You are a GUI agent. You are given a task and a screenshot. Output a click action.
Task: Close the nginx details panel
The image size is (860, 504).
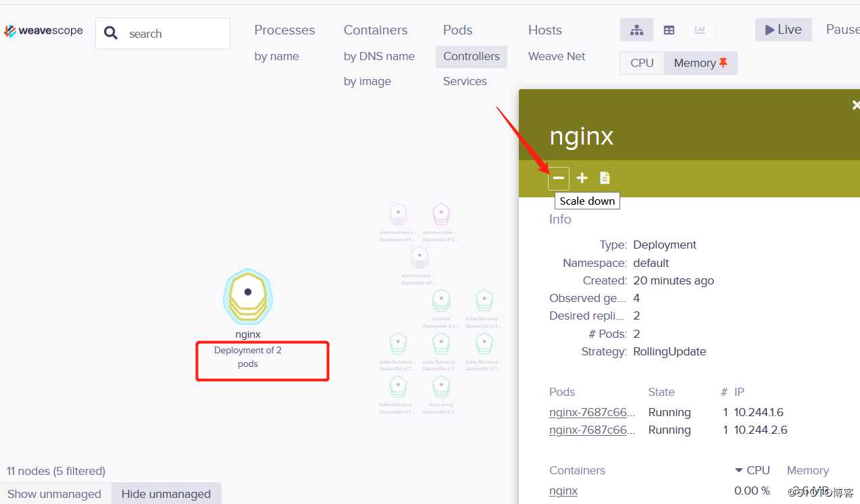tap(855, 105)
